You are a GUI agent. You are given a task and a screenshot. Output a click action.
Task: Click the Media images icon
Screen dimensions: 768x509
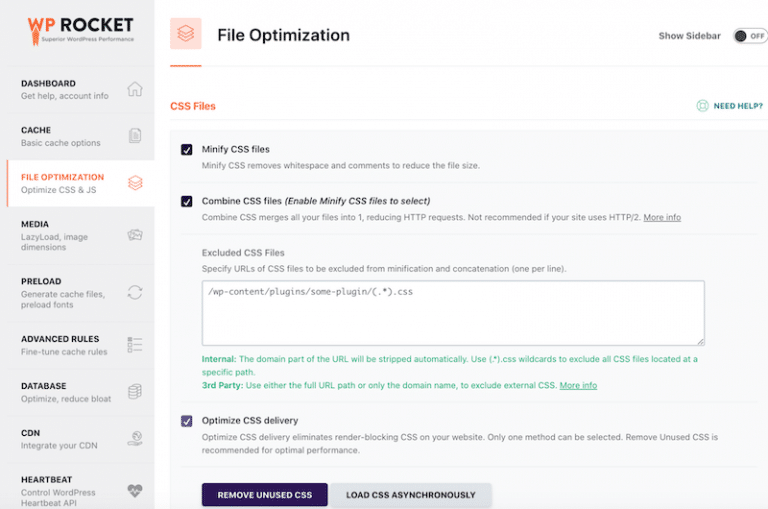pyautogui.click(x=134, y=235)
